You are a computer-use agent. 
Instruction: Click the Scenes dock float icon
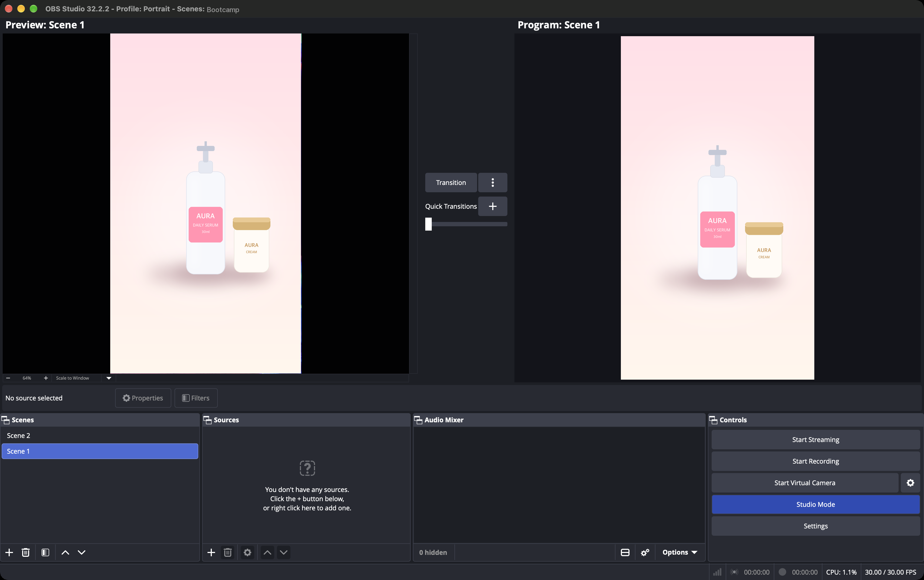pyautogui.click(x=6, y=420)
